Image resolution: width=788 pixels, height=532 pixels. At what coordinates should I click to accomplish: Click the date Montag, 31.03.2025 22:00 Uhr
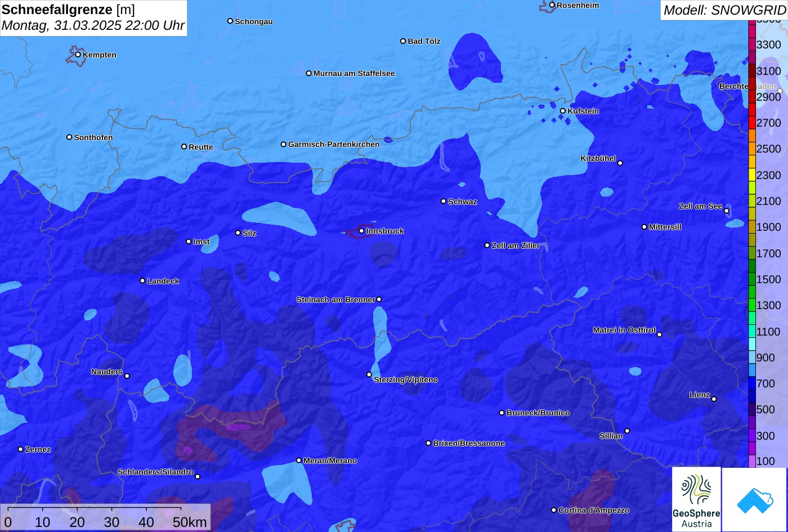93,26
